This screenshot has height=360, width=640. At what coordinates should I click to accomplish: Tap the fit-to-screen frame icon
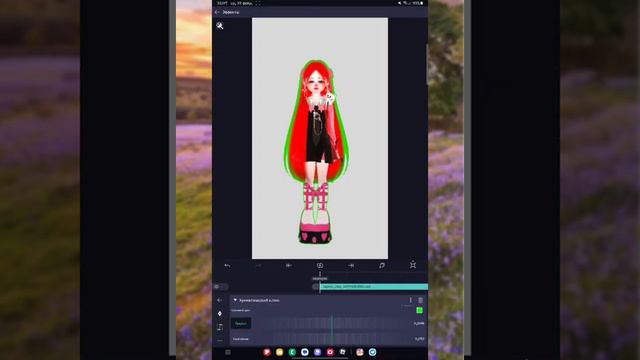pyautogui.click(x=413, y=265)
